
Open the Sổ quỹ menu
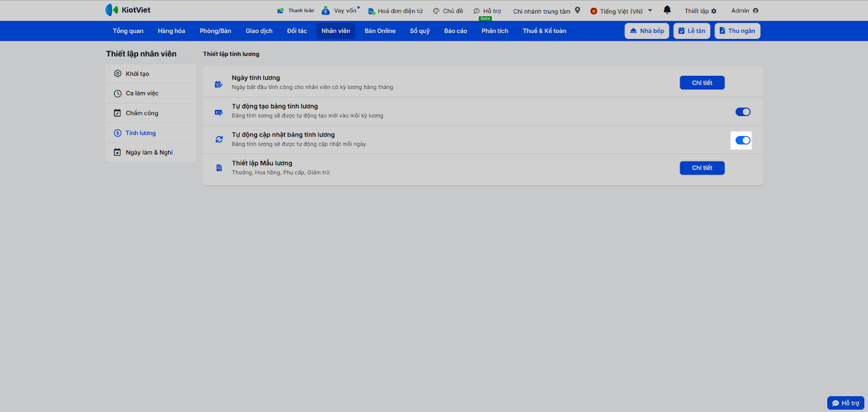coord(420,31)
